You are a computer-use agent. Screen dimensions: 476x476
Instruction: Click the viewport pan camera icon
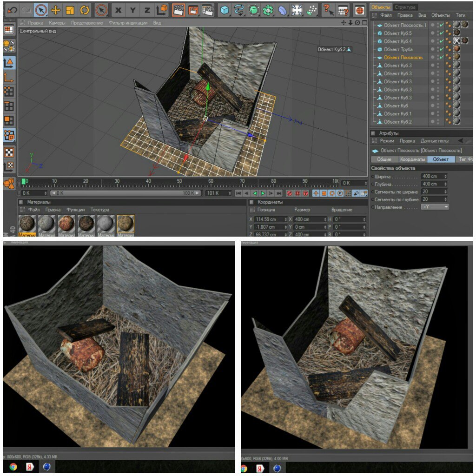coord(344,22)
